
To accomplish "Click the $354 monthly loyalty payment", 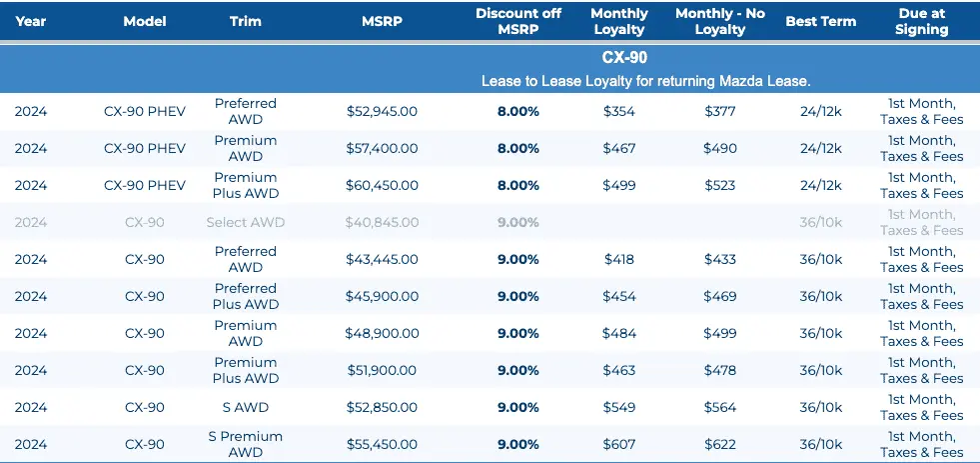I will point(619,111).
